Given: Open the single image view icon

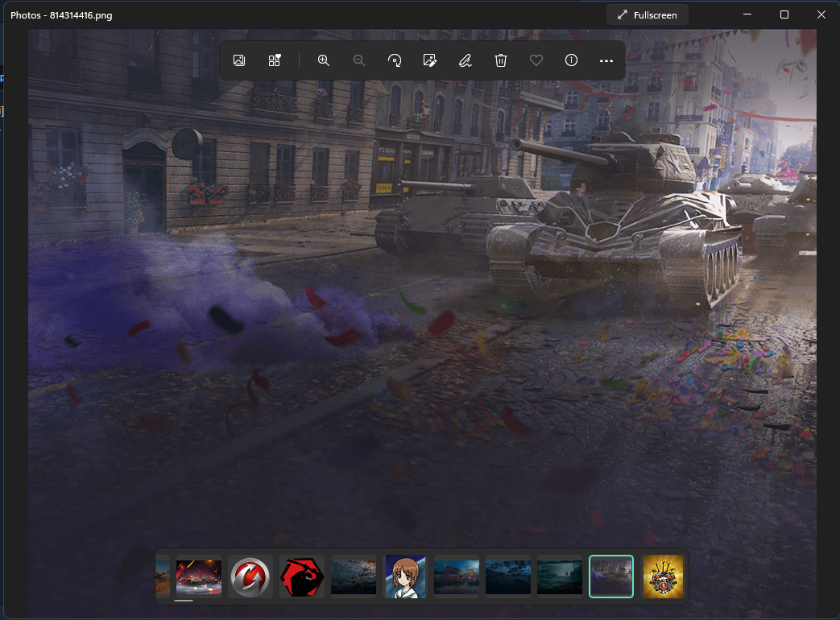Looking at the screenshot, I should pyautogui.click(x=239, y=60).
